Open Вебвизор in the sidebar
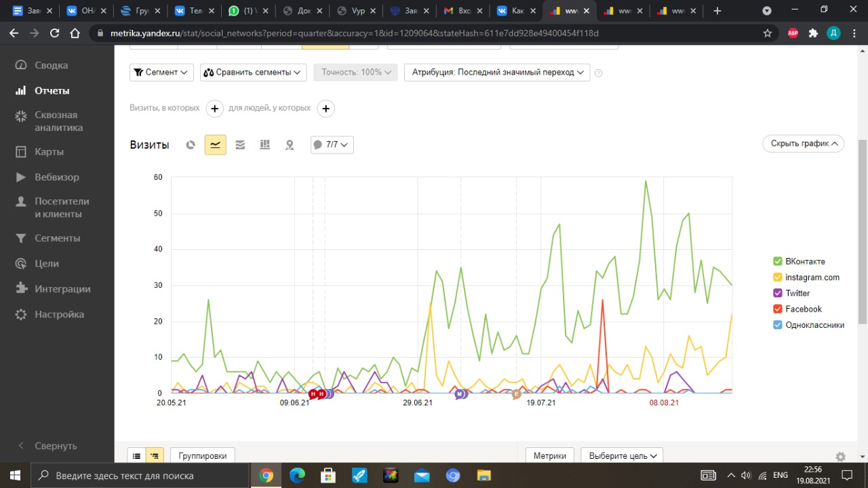 point(57,177)
